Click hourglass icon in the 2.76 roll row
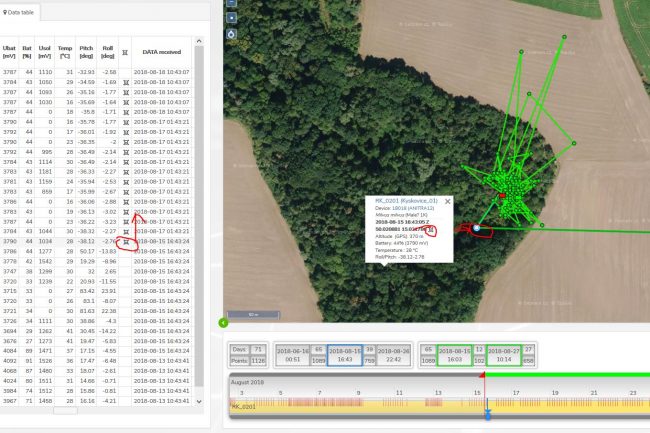This screenshot has height=433, width=650. pos(124,241)
